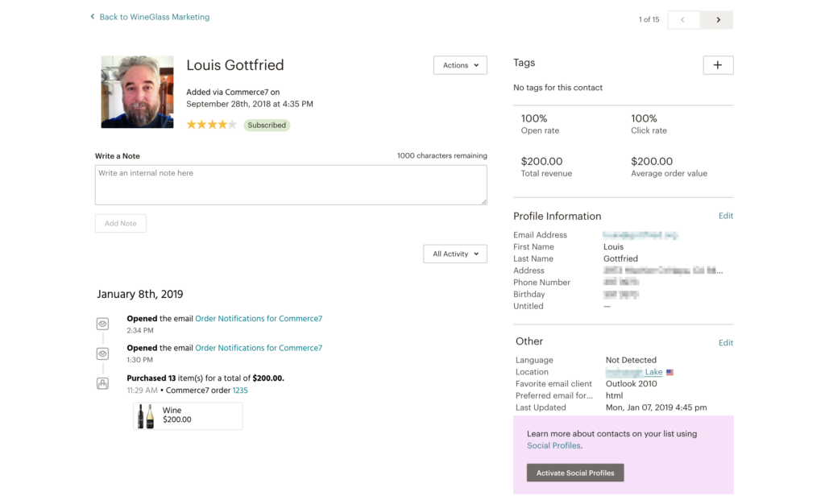Click inside the internal note field
The image size is (825, 504).
291,184
